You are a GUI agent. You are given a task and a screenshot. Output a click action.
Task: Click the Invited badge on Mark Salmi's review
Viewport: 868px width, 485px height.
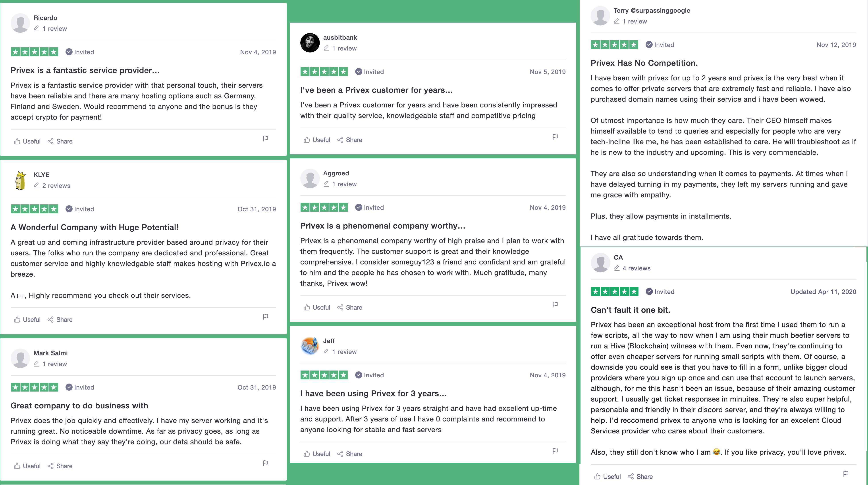pyautogui.click(x=80, y=387)
